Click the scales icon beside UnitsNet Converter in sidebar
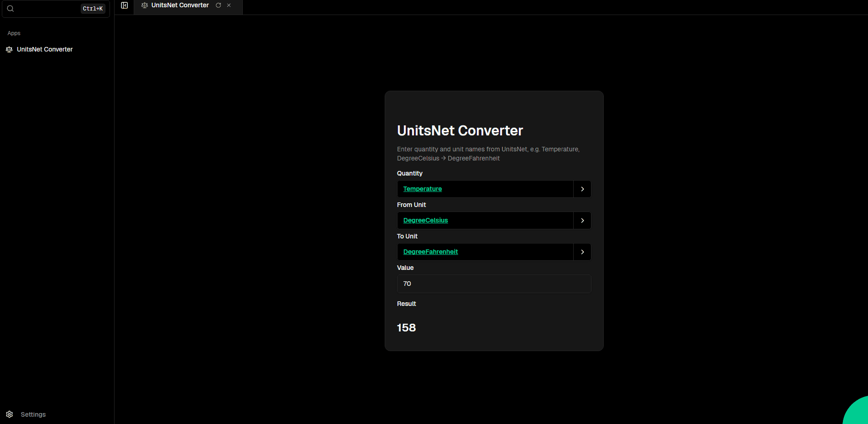This screenshot has width=868, height=424. click(x=9, y=49)
